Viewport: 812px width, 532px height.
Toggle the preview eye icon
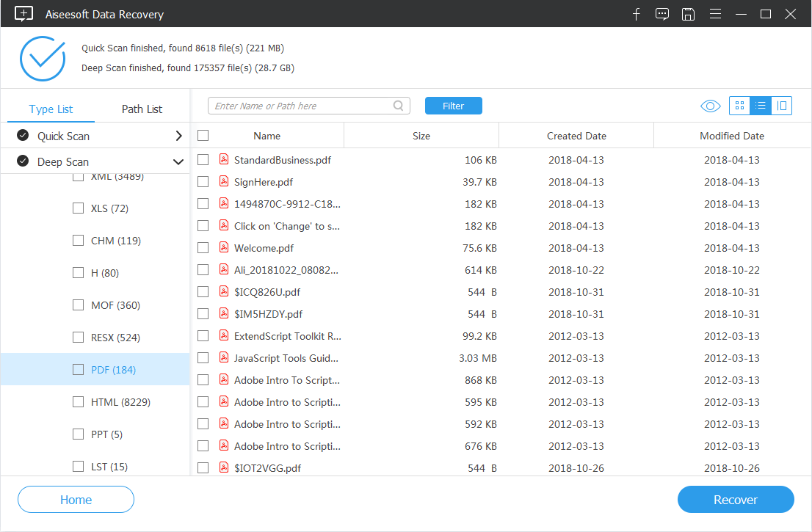[x=710, y=106]
